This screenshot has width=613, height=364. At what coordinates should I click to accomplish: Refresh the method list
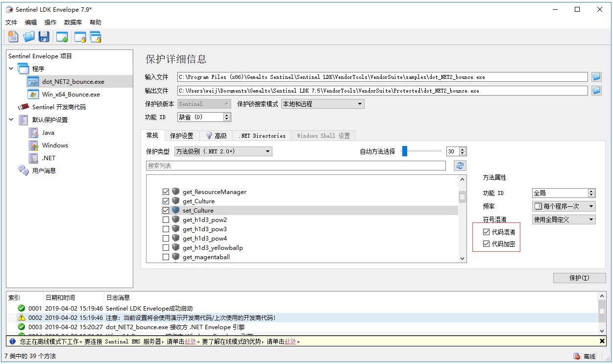click(460, 166)
